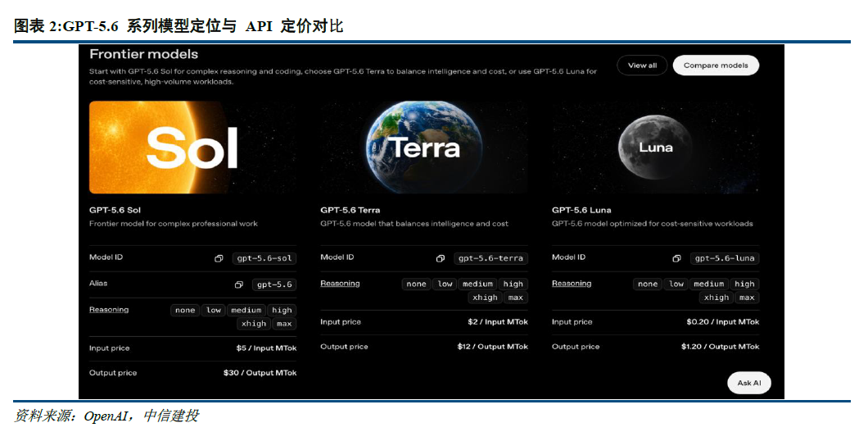
Task: Copy the gpt-5.6-terra model ID
Action: click(x=440, y=259)
